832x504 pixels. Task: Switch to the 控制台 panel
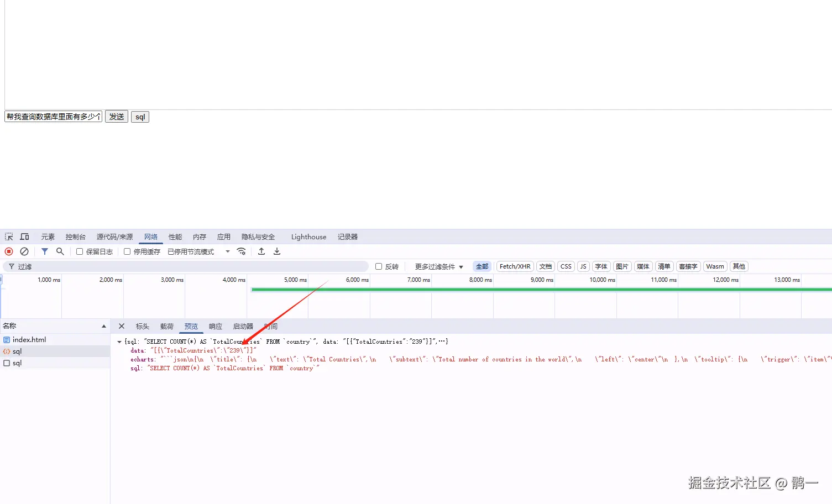click(x=76, y=237)
